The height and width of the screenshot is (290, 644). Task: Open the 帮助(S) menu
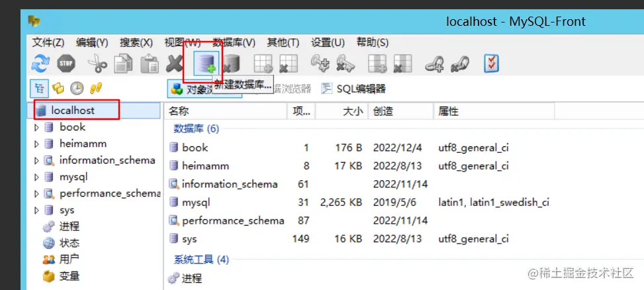pos(372,42)
